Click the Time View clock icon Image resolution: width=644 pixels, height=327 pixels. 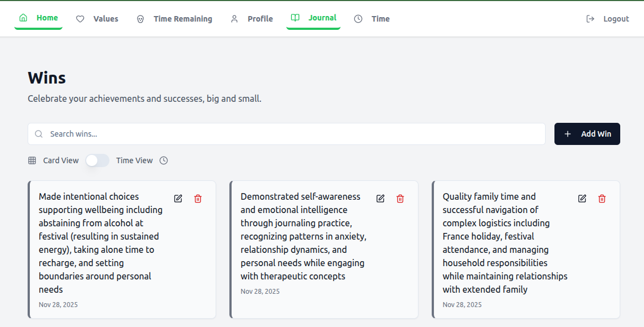(x=164, y=160)
